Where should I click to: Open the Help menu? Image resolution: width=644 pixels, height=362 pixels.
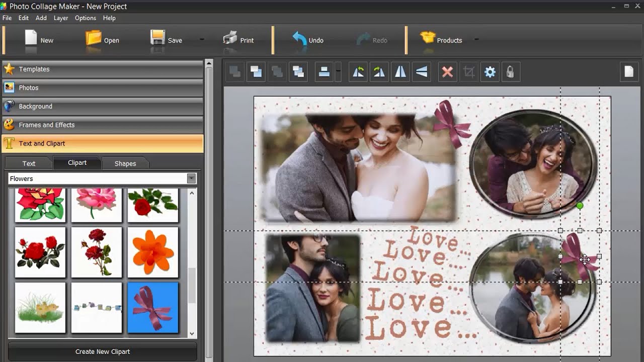(x=109, y=18)
